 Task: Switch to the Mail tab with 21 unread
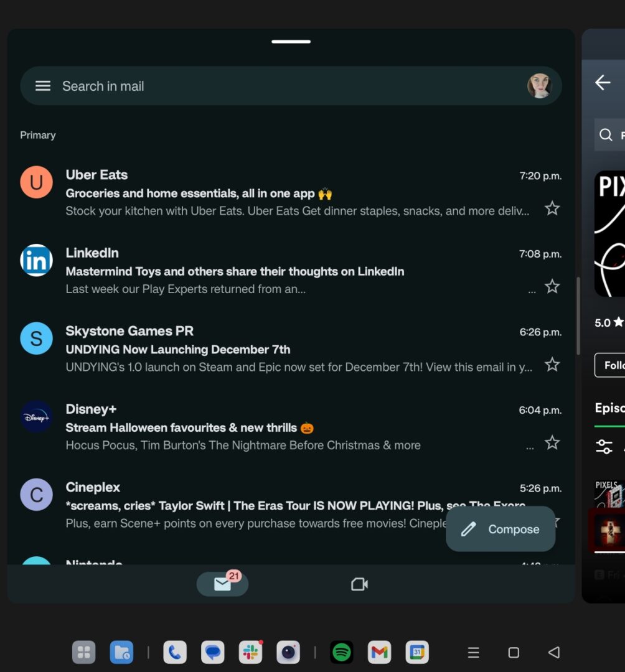coord(222,584)
